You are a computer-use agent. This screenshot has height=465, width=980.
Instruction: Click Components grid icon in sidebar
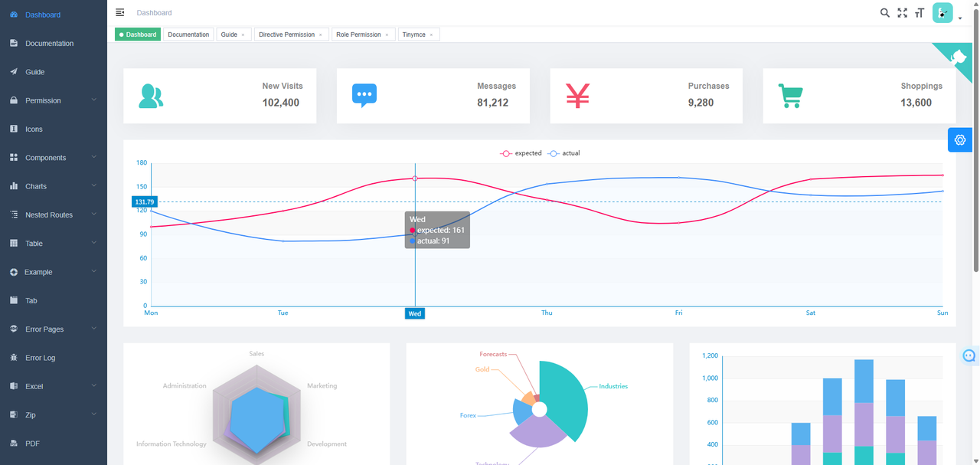tap(14, 158)
